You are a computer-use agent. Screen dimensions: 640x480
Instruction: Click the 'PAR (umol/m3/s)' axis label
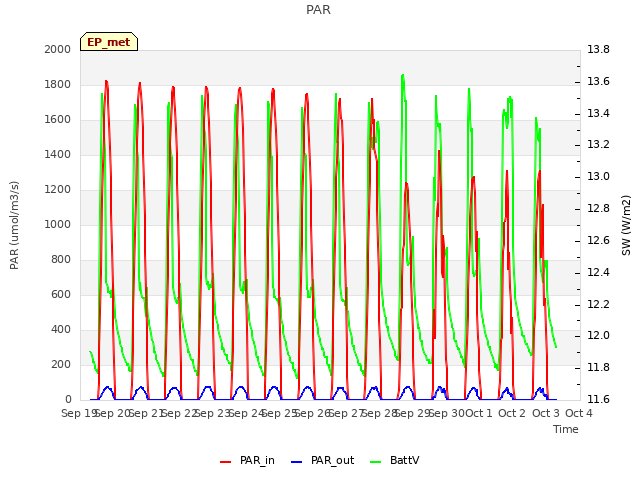pos(14,225)
